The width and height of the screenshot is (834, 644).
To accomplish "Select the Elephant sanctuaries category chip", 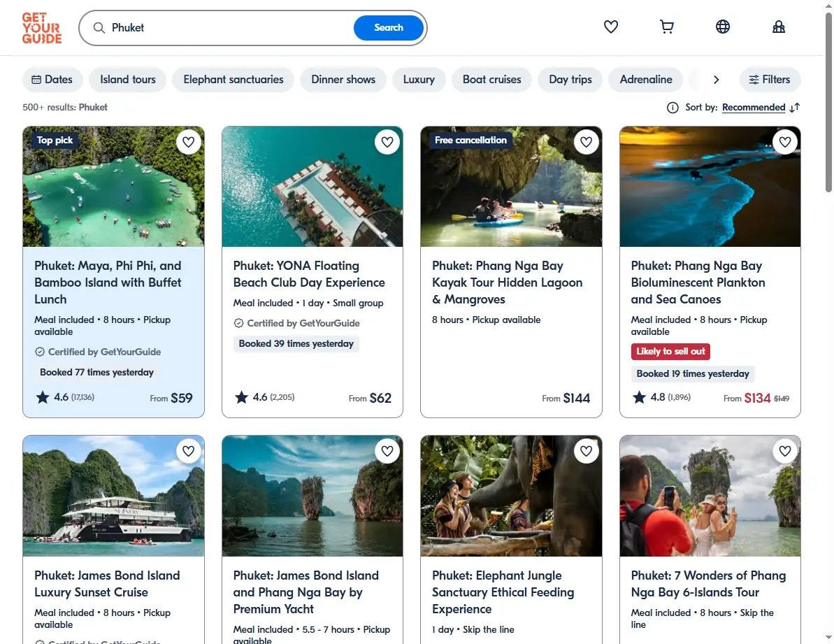I will [x=233, y=79].
